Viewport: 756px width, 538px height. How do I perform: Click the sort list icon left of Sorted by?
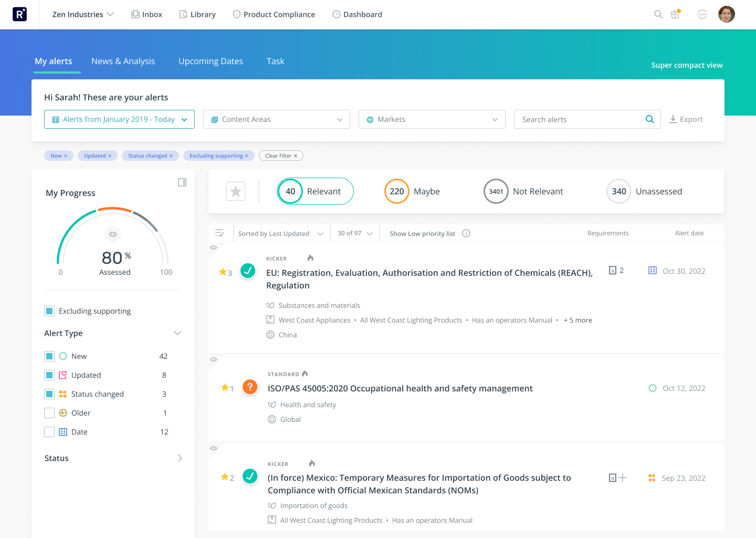point(219,233)
